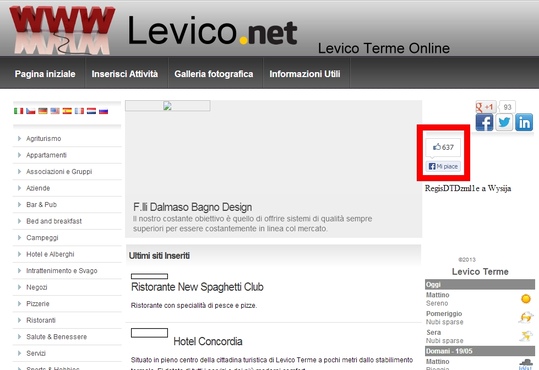The width and height of the screenshot is (539, 370).
Task: Click the Pomeriggio Nubi sparse weather icon
Action: click(x=526, y=317)
